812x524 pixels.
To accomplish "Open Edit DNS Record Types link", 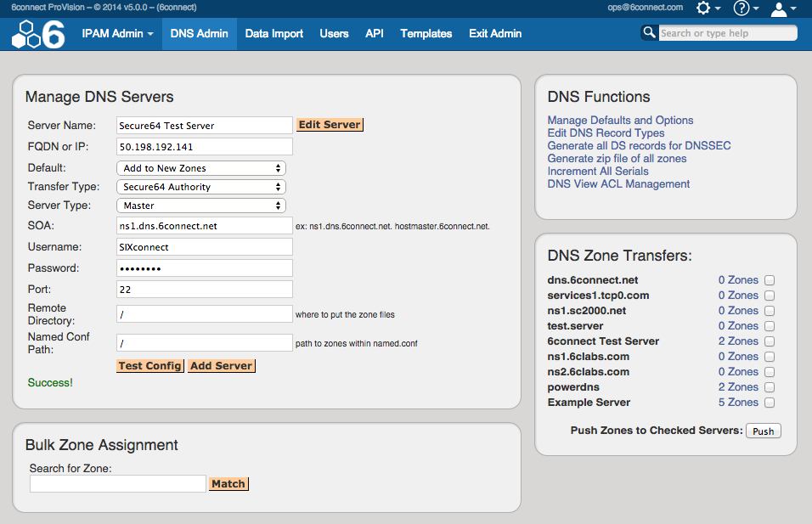I will (x=606, y=133).
